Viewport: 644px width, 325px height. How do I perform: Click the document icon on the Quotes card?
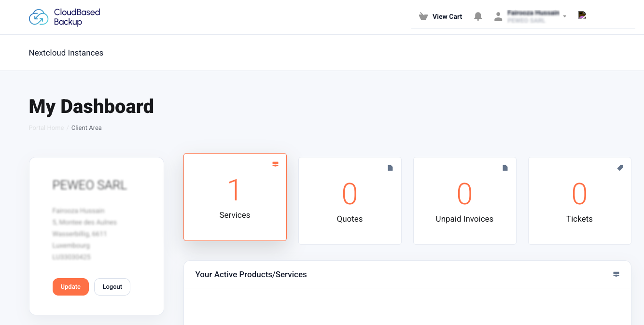tap(390, 168)
